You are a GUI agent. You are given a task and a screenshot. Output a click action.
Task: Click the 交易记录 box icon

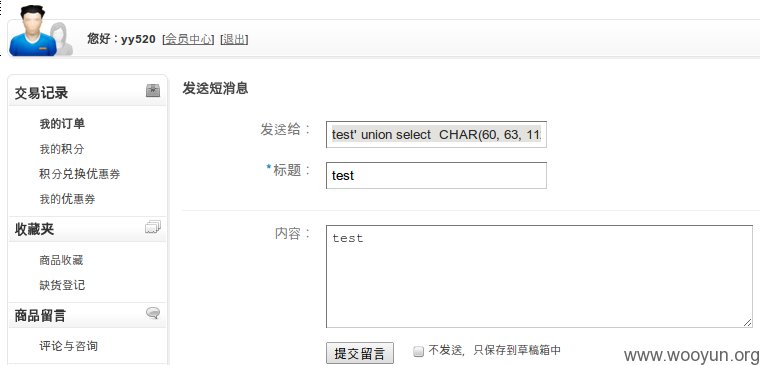[x=153, y=90]
